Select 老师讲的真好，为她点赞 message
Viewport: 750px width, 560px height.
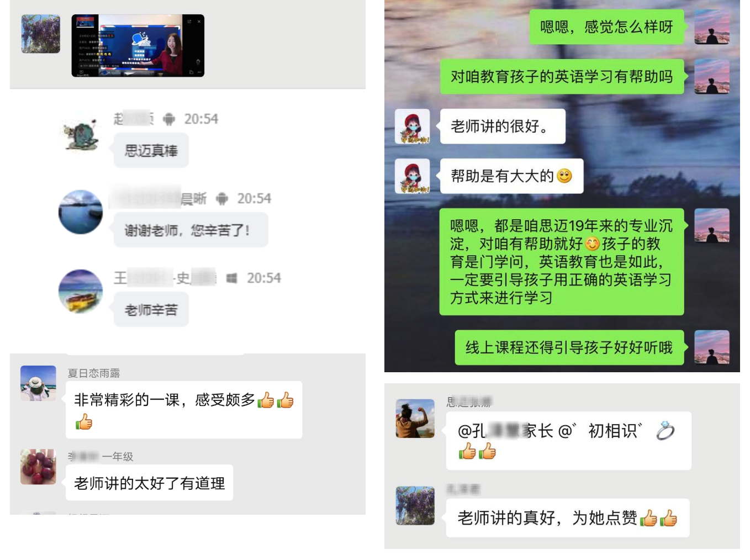(568, 518)
